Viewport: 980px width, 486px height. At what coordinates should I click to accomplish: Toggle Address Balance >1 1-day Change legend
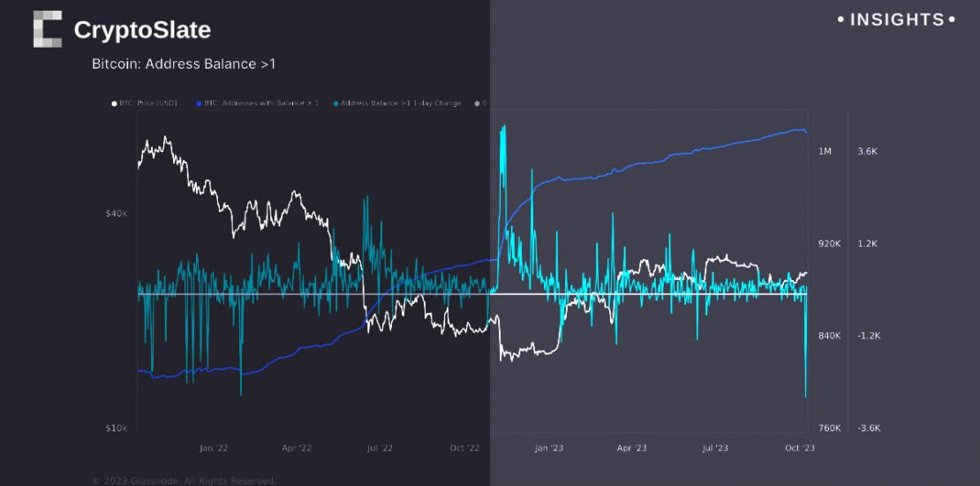[x=401, y=103]
